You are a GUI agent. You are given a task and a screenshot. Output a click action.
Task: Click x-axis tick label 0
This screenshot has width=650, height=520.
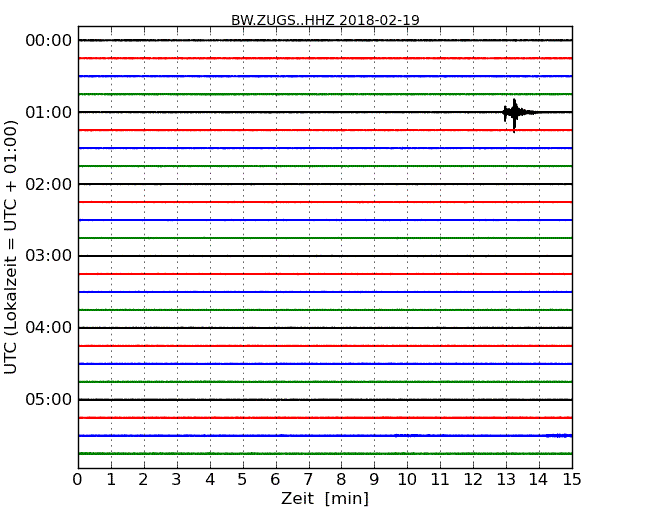(x=78, y=479)
